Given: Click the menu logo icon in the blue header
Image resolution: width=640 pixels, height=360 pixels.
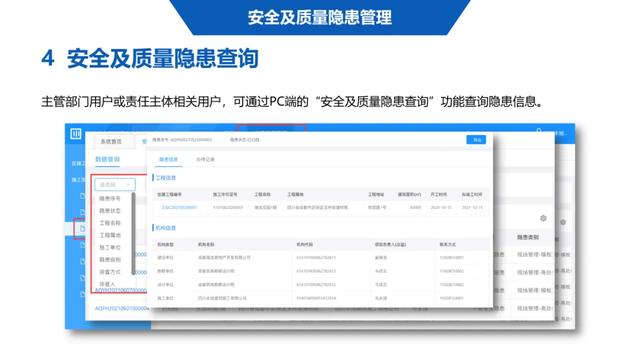Looking at the screenshot, I should tap(76, 133).
